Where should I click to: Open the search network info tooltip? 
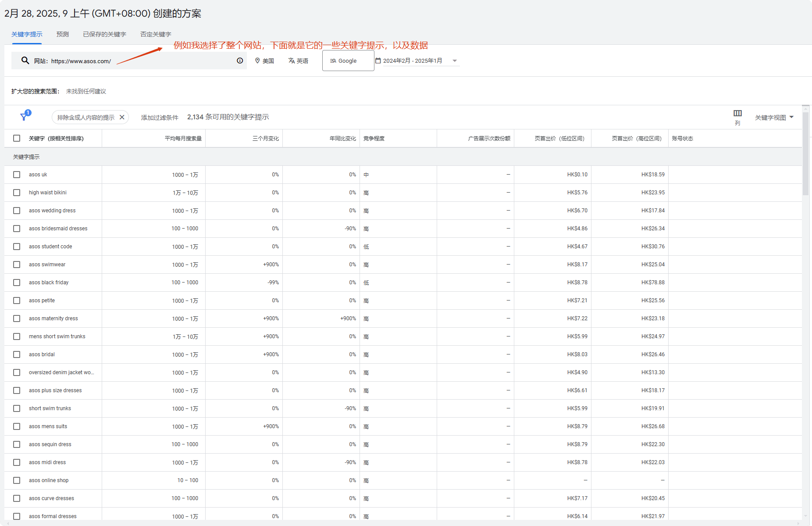pos(239,61)
